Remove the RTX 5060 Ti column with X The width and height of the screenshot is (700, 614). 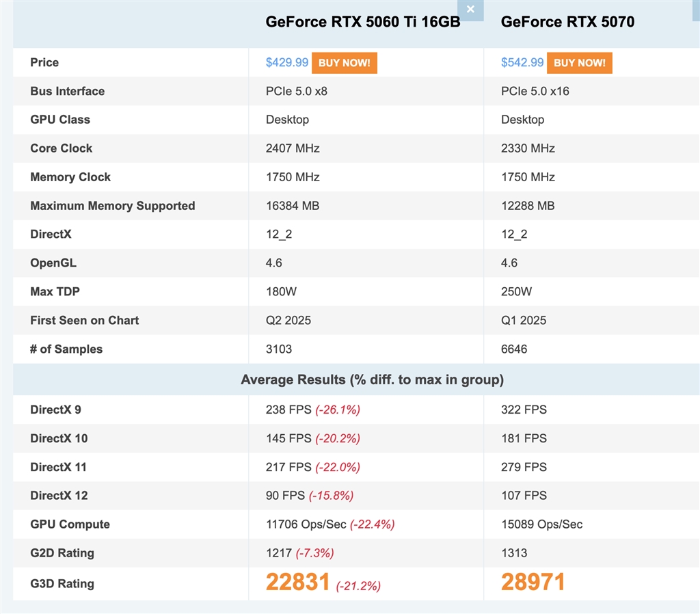[x=470, y=10]
